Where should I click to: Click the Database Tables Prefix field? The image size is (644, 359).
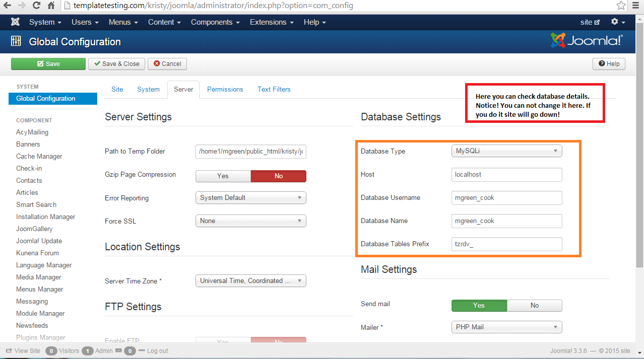(x=506, y=244)
